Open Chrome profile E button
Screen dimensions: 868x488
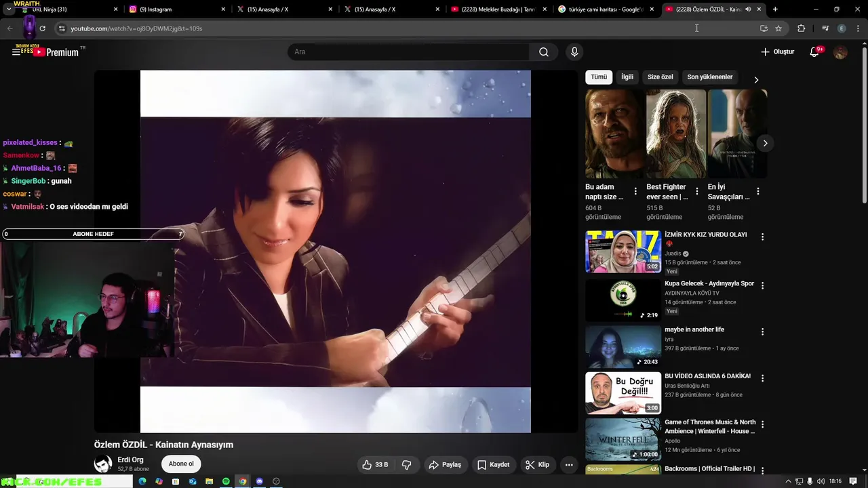[x=842, y=28]
